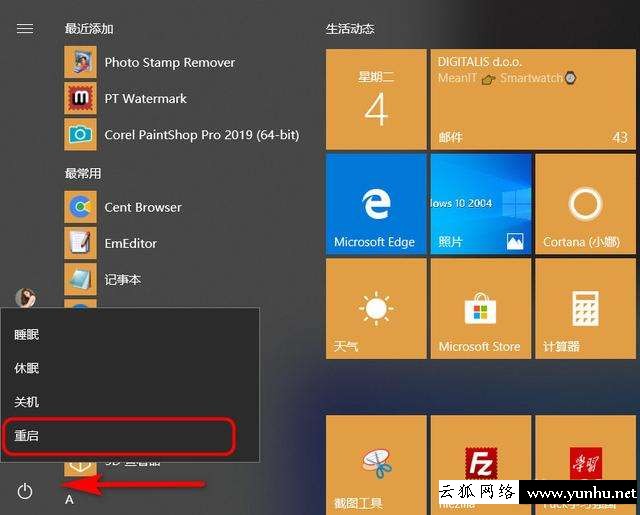Launch PT Watermark from the list
Screen dimensions: 640x515
tap(145, 98)
